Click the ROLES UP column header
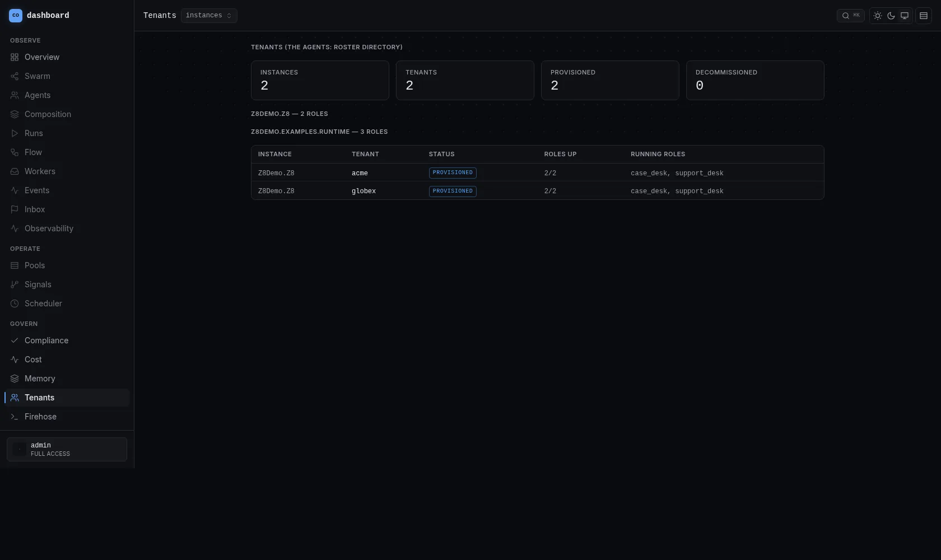 (560, 154)
